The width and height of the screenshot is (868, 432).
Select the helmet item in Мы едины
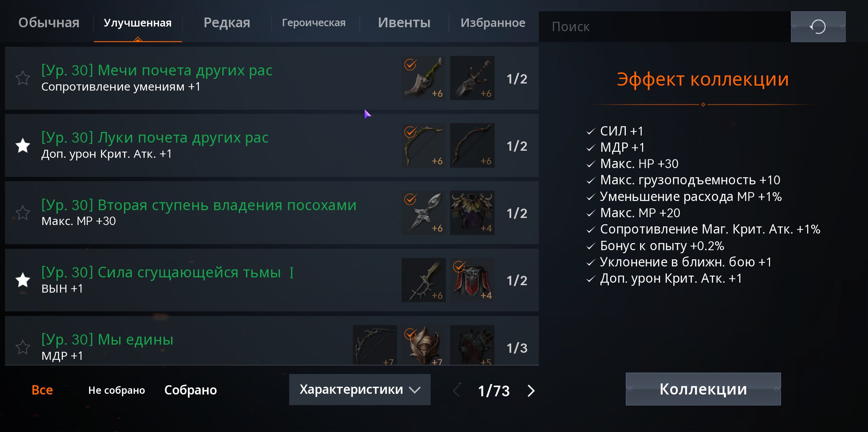424,345
